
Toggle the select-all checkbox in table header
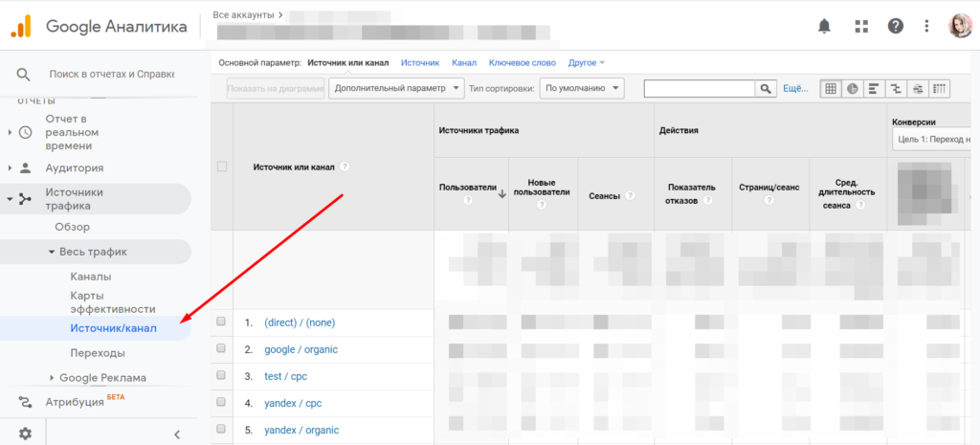pos(222,167)
